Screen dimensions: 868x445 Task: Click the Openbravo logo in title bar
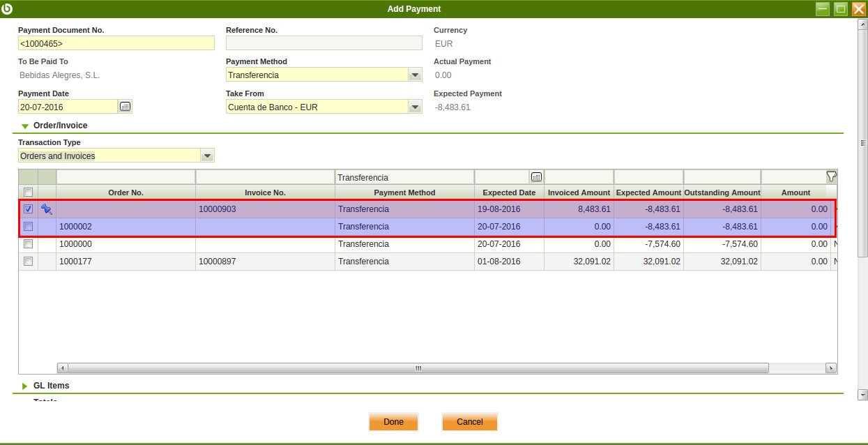click(x=8, y=9)
